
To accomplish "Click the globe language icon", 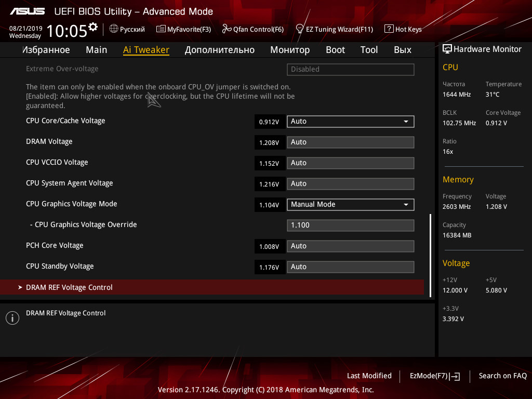I will pyautogui.click(x=114, y=29).
